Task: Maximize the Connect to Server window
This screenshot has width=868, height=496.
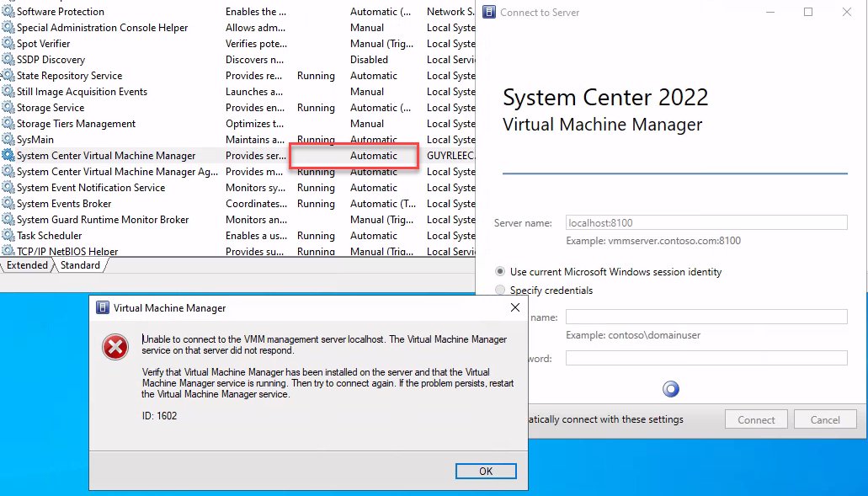Action: [x=808, y=12]
